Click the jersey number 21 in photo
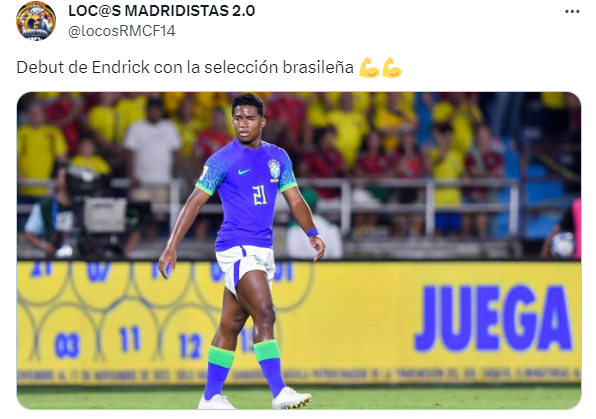 point(260,195)
